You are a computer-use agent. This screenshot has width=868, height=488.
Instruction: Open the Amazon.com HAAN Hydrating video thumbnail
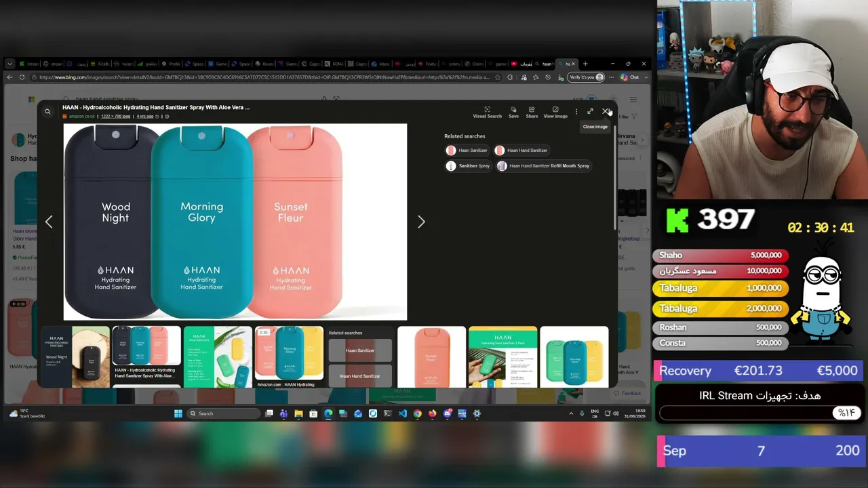289,353
